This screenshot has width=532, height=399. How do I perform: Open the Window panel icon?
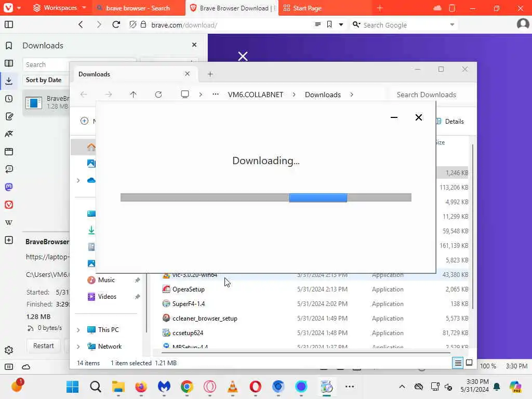click(9, 152)
